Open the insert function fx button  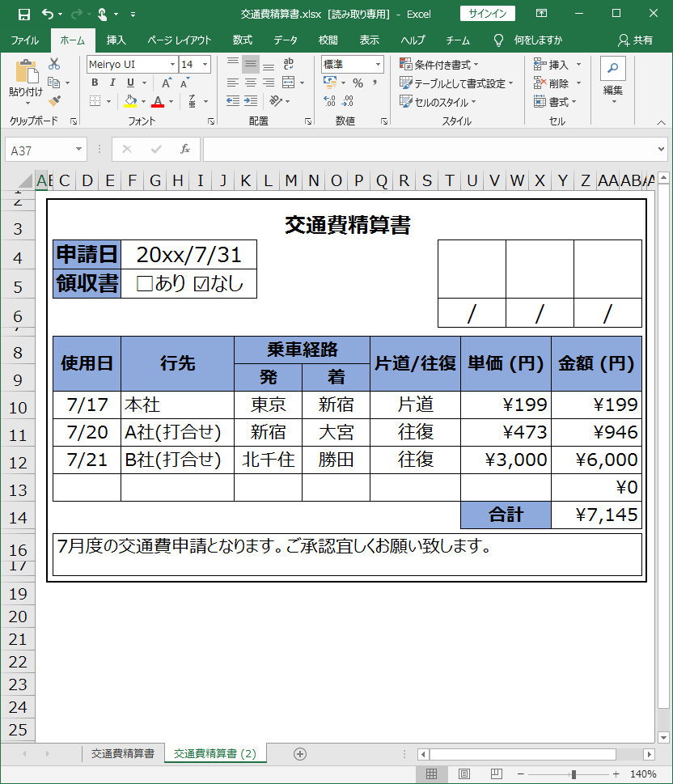tap(184, 149)
